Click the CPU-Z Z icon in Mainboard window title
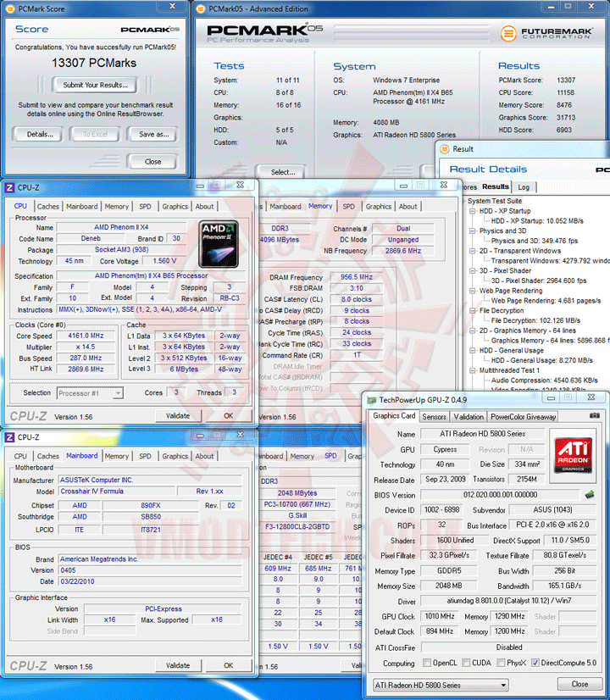 coord(9,437)
